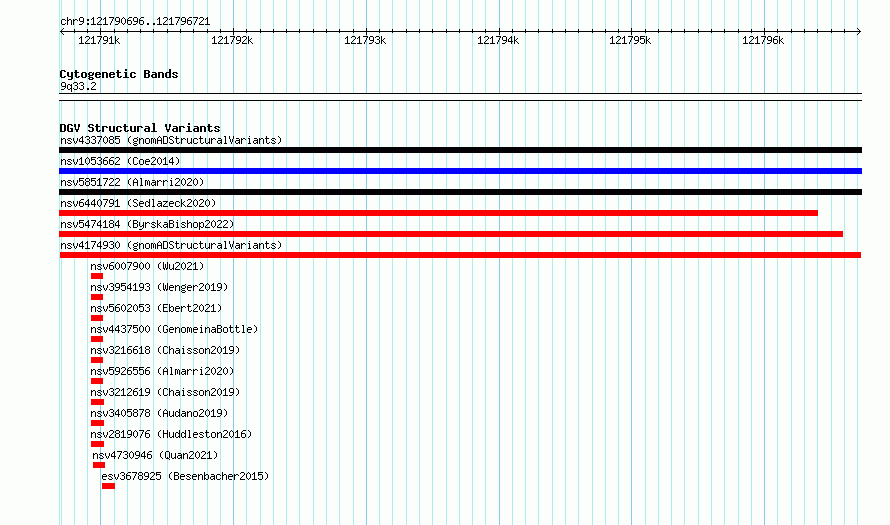Click the label nsv6007900 (Wu2021)
Screen dimensions: 890x525
147,266
